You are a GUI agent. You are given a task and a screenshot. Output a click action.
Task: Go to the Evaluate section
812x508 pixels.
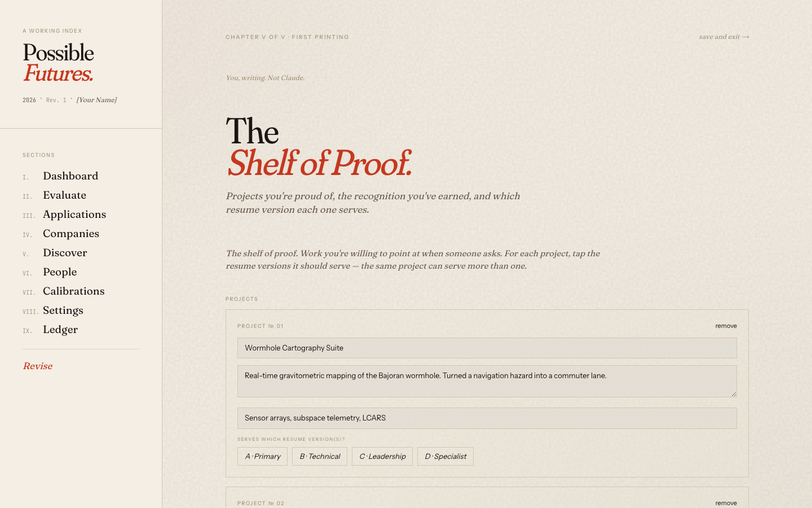64,195
